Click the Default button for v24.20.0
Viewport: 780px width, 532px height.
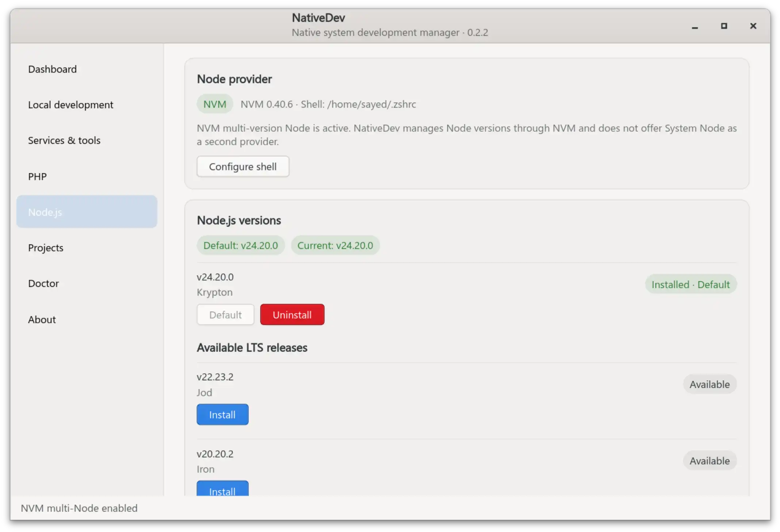225,315
